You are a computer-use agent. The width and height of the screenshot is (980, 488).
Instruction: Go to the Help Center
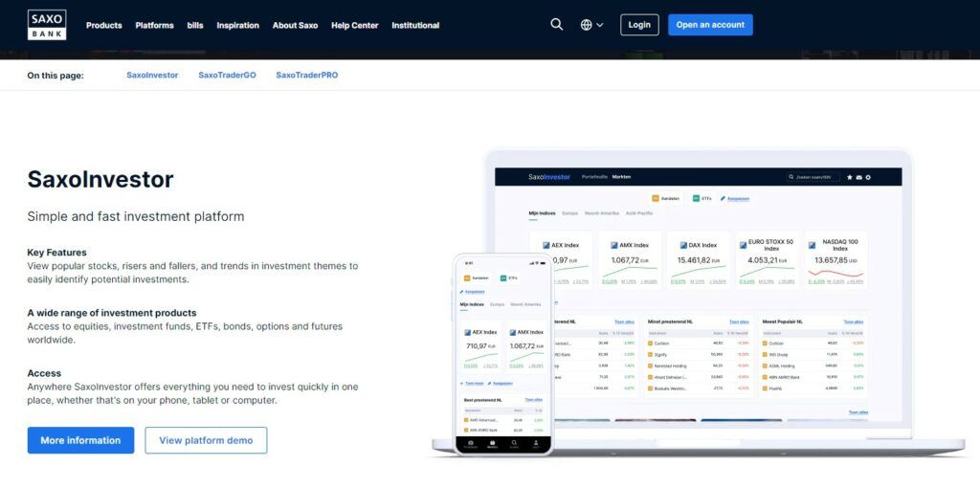(x=354, y=26)
